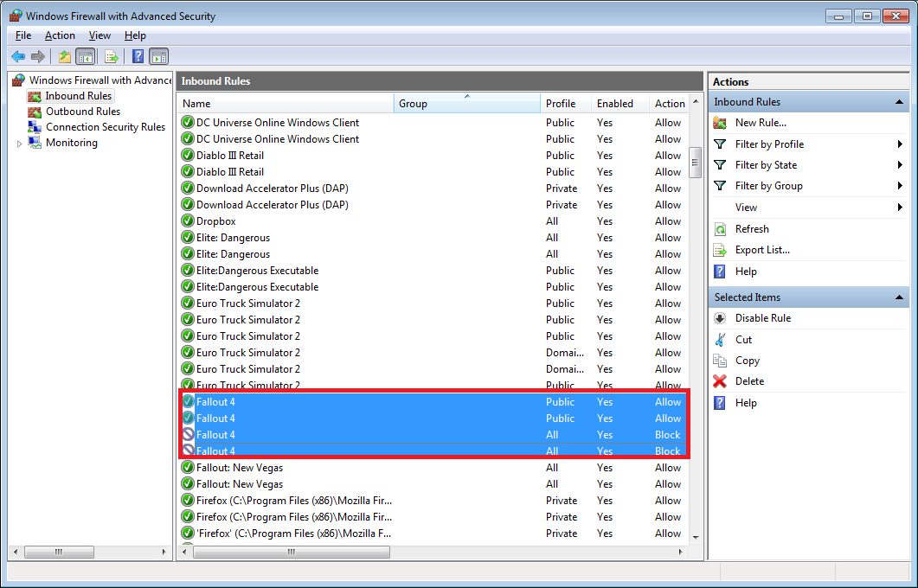Image resolution: width=918 pixels, height=588 pixels.
Task: Select the first Fallout: New Vegas rule
Action: 433,468
